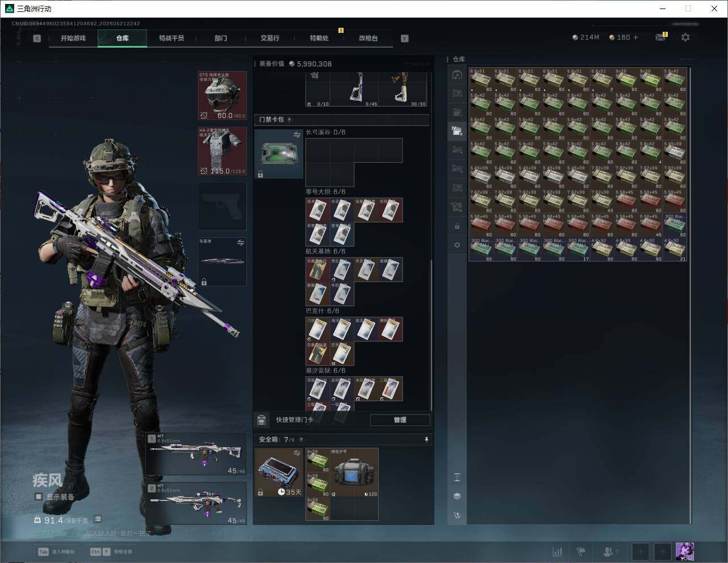
Task: Click the empty pistol slot
Action: coord(222,207)
